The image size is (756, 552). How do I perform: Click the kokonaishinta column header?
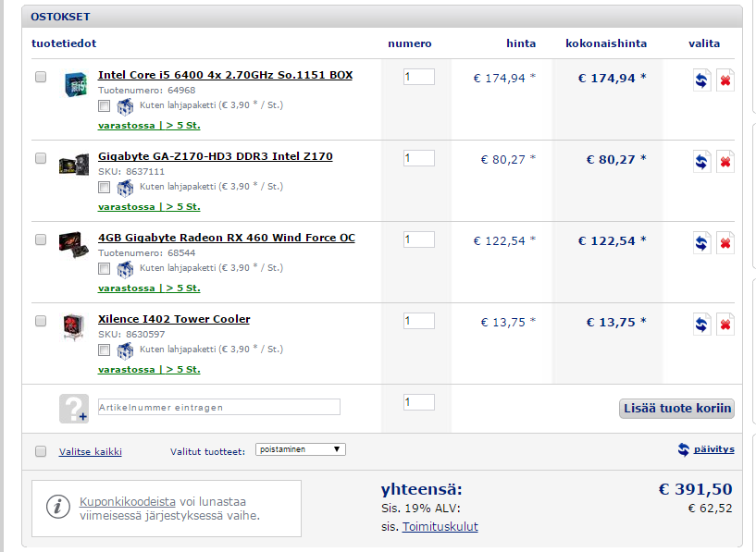[x=606, y=43]
